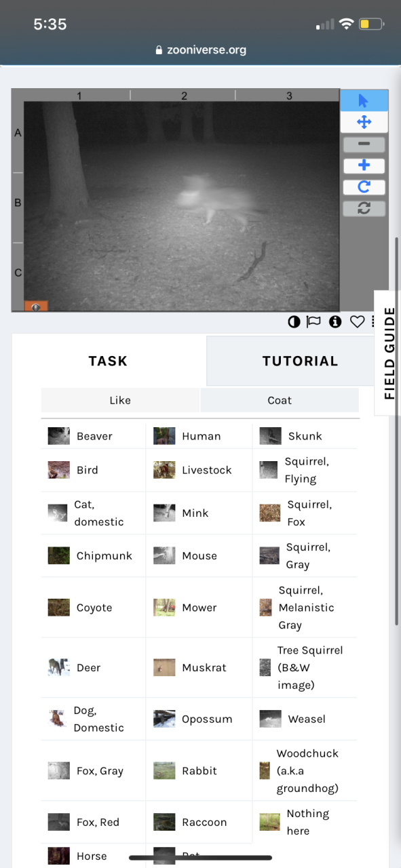Zoom out of the subject image

[364, 144]
